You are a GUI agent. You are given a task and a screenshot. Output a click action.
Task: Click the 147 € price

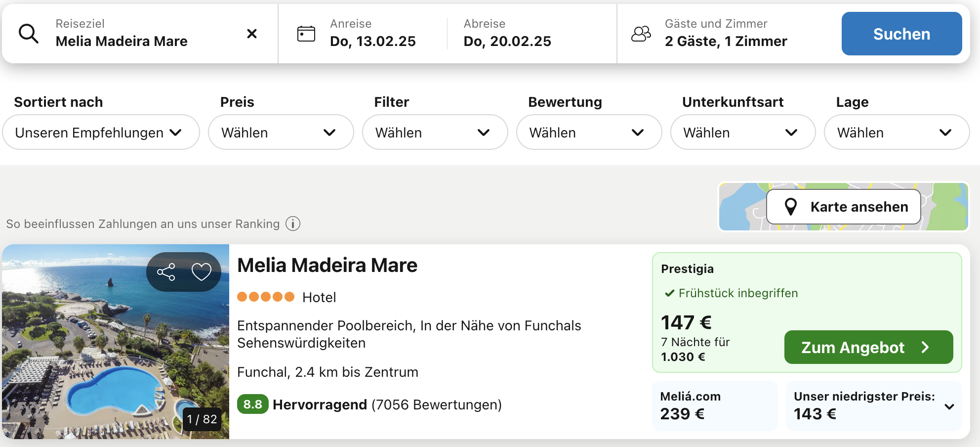click(x=686, y=322)
